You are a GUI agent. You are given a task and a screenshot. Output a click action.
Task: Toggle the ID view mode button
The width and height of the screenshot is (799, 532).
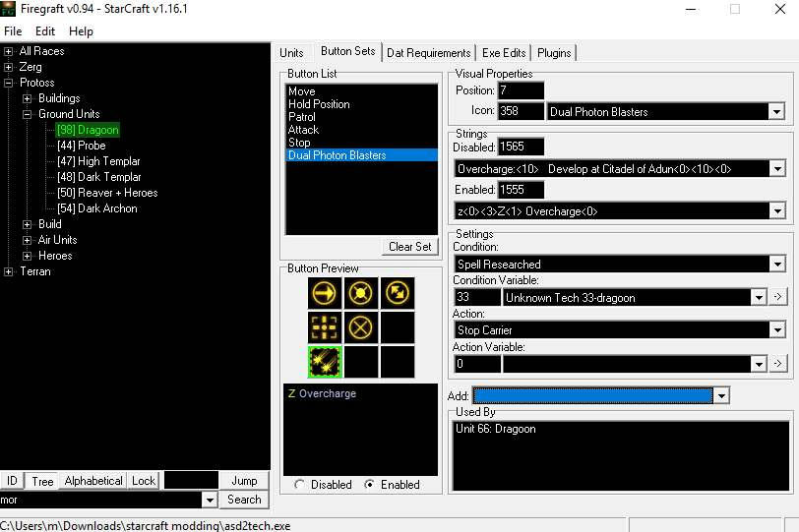pos(12,481)
